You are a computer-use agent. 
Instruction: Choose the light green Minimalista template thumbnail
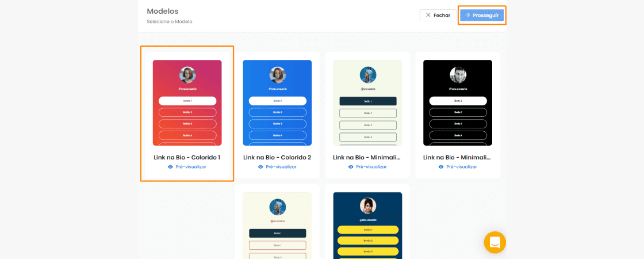click(367, 102)
